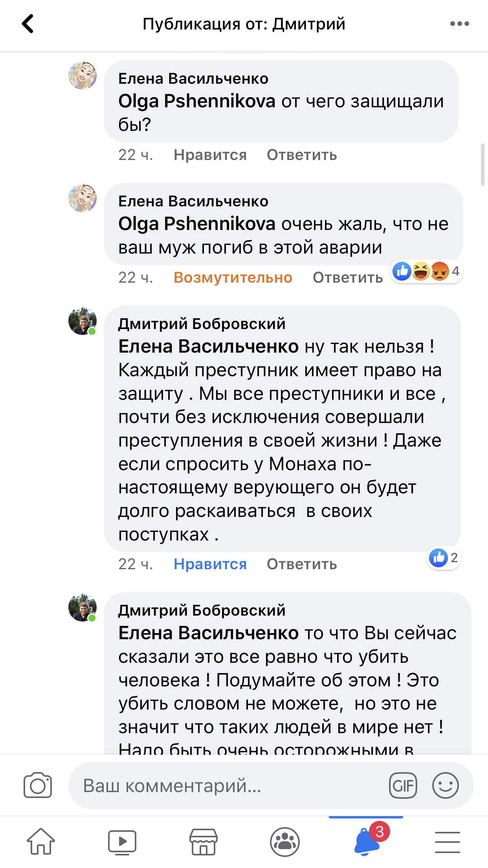This screenshot has height=868, width=488.
Task: Open the GIF picker
Action: [403, 785]
